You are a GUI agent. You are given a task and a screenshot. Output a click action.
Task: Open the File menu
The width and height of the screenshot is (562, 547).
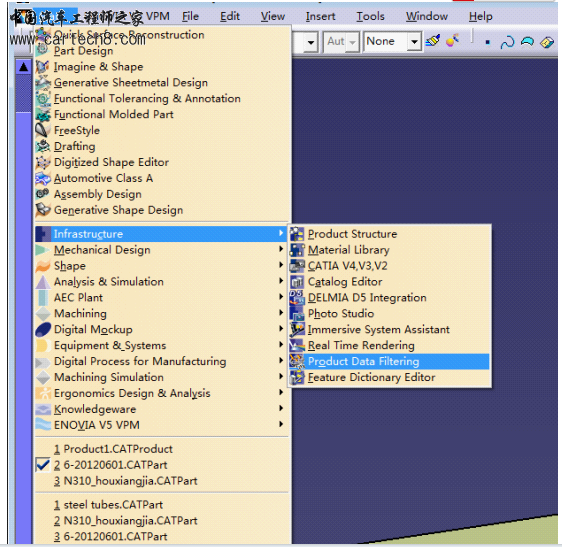[x=190, y=16]
